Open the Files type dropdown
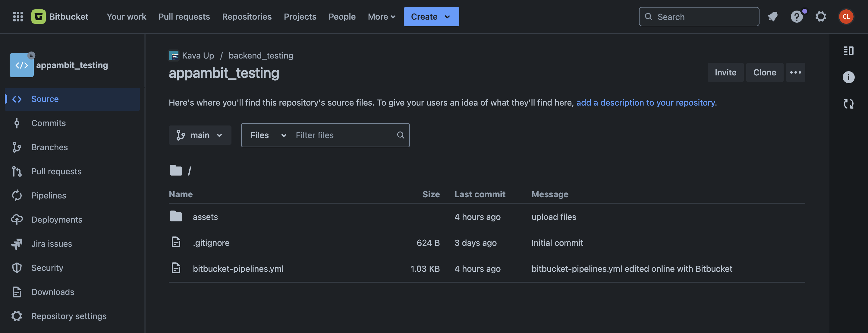The image size is (868, 333). click(x=268, y=135)
